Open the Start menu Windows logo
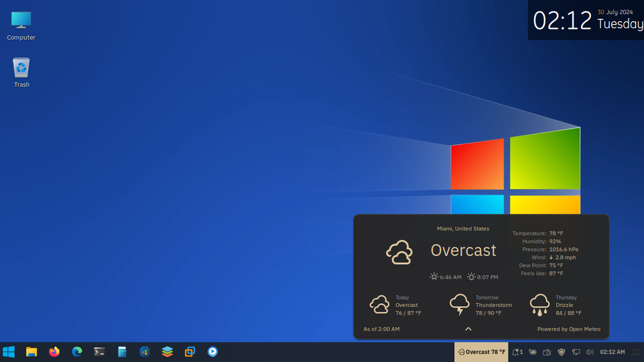This screenshot has height=362, width=644. pos(9,351)
